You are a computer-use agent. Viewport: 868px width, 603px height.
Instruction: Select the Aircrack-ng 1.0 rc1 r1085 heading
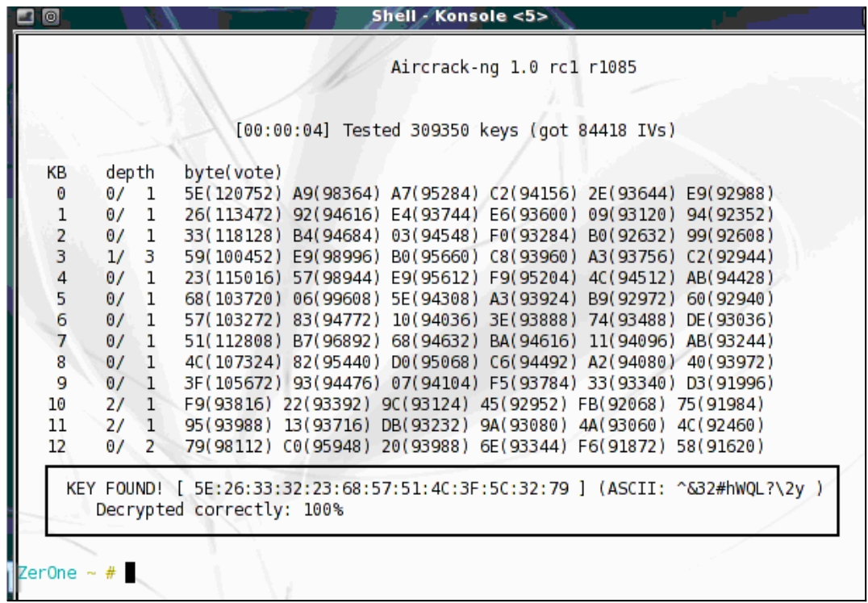click(x=514, y=68)
